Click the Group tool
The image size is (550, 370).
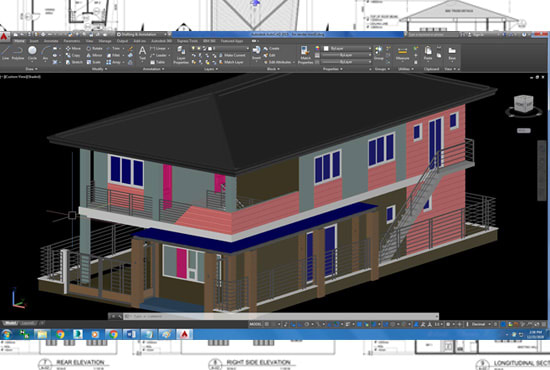pos(378,53)
